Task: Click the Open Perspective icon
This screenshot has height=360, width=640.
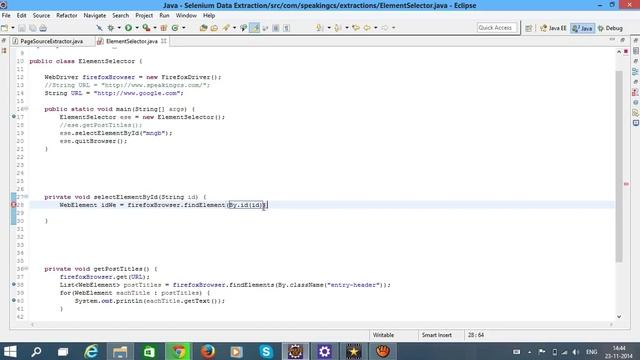Action: pyautogui.click(x=529, y=28)
